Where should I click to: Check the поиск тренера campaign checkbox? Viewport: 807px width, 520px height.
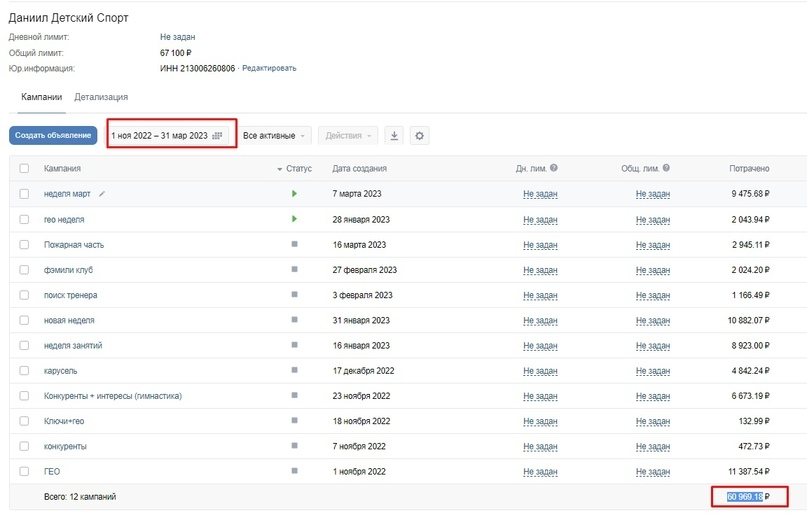point(24,295)
